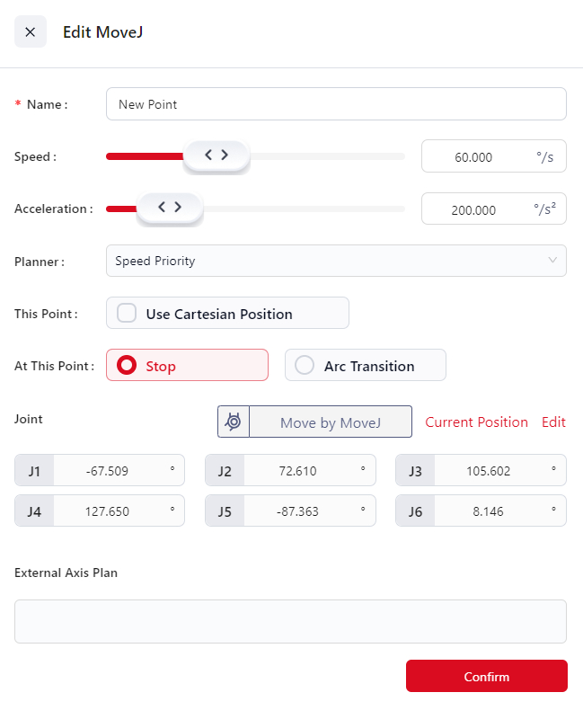Click the Speed slider handle arrows
Image resolution: width=583 pixels, height=728 pixels.
[216, 155]
